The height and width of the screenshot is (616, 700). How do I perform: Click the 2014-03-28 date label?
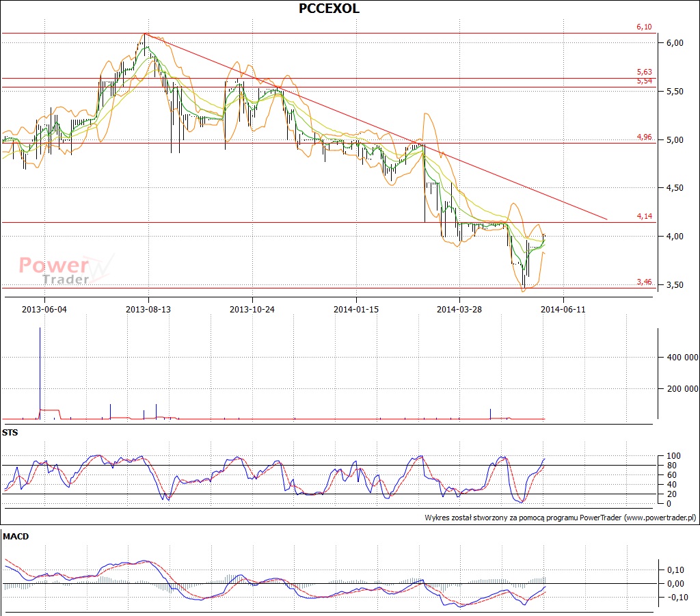pos(459,309)
